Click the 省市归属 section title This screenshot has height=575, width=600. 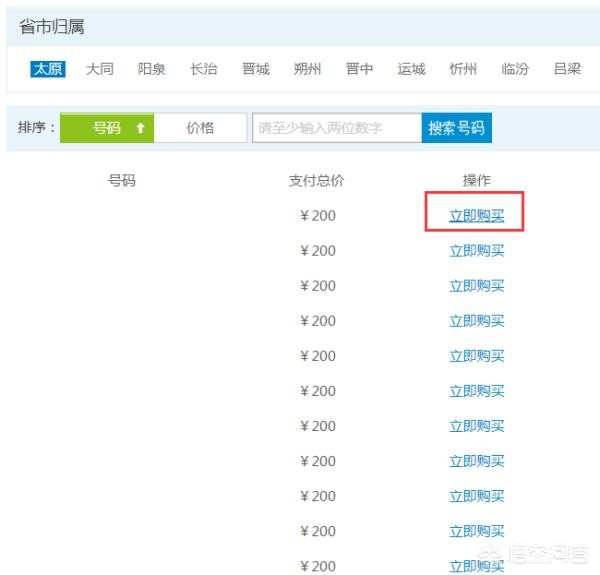(52, 27)
